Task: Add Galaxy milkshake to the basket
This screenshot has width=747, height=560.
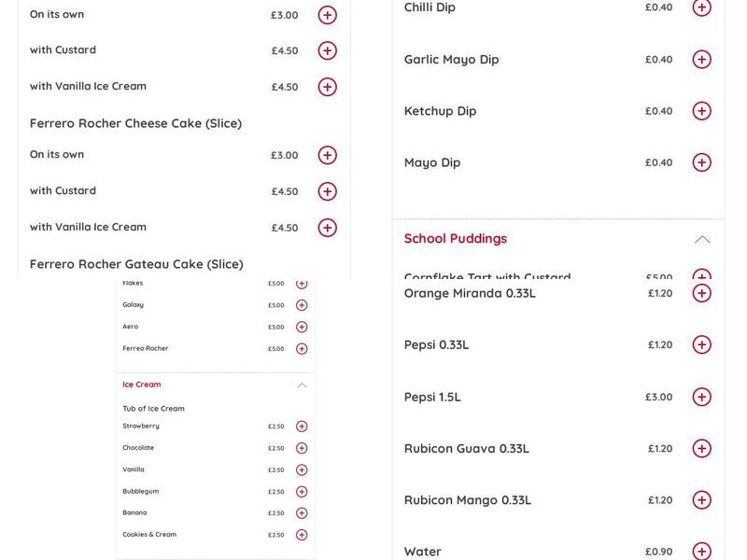Action: tap(300, 304)
